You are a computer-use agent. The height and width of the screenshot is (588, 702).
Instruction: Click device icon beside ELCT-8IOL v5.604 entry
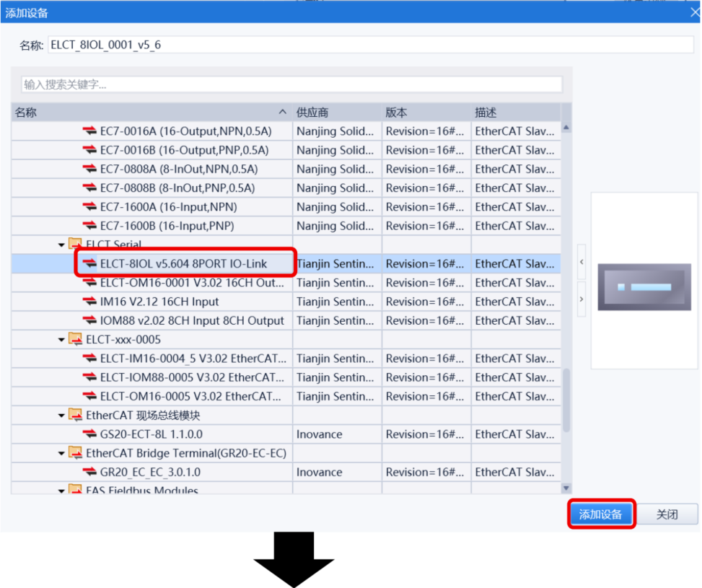(89, 264)
